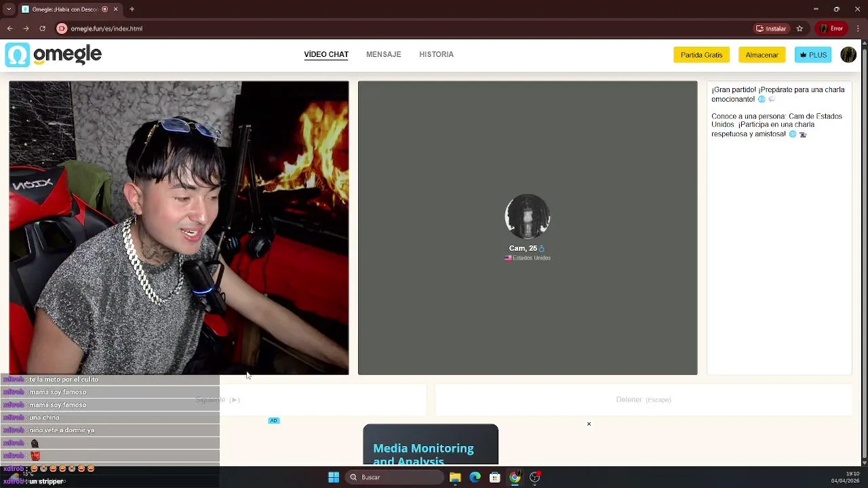
Task: Open the OBS Studio taskbar icon
Action: tap(535, 477)
